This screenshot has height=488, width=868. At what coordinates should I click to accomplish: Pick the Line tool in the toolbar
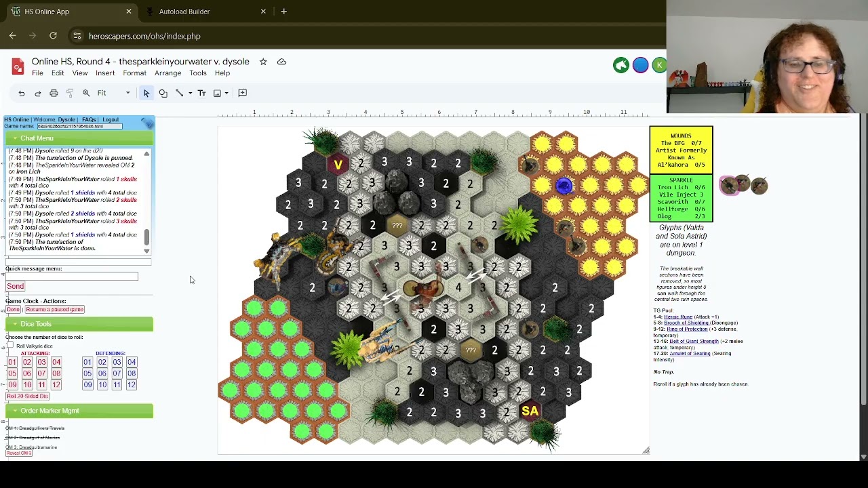point(179,93)
